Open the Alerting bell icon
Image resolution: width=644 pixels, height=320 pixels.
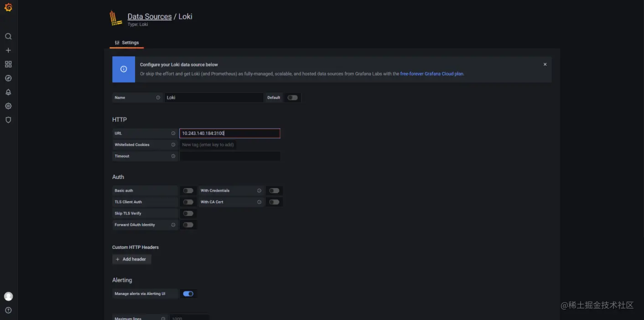click(x=8, y=92)
